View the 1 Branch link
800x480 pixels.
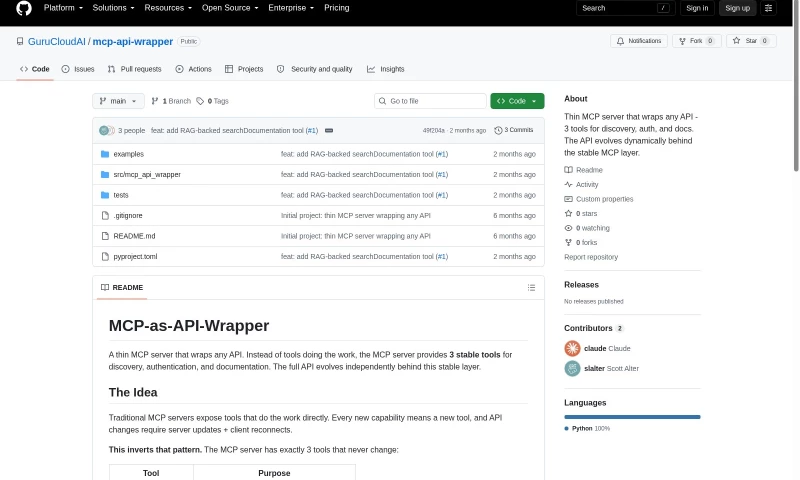click(x=171, y=101)
